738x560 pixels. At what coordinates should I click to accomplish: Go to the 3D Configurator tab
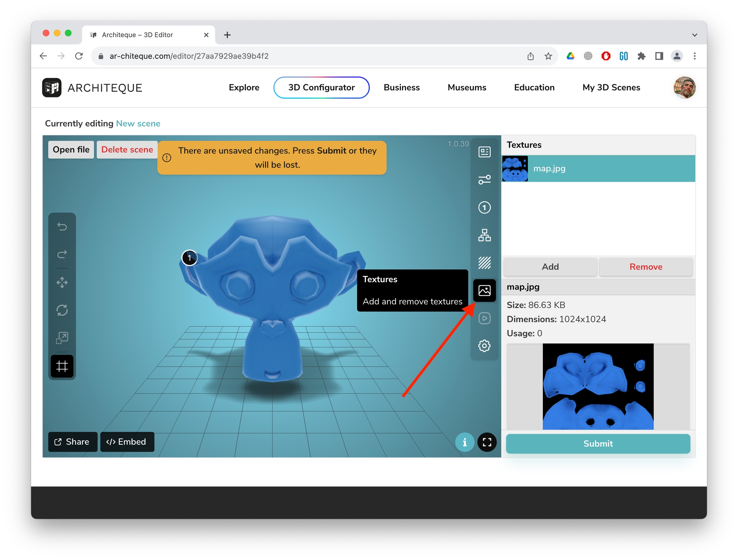[321, 87]
